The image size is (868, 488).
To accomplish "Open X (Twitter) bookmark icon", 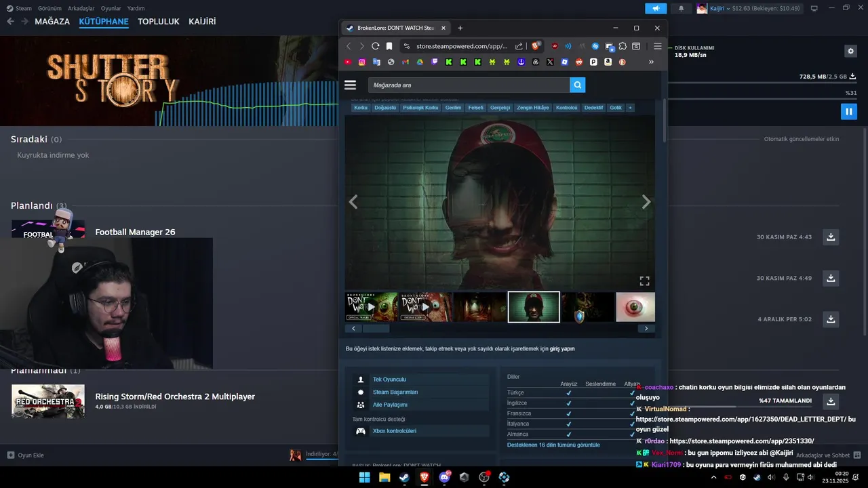I will point(550,62).
